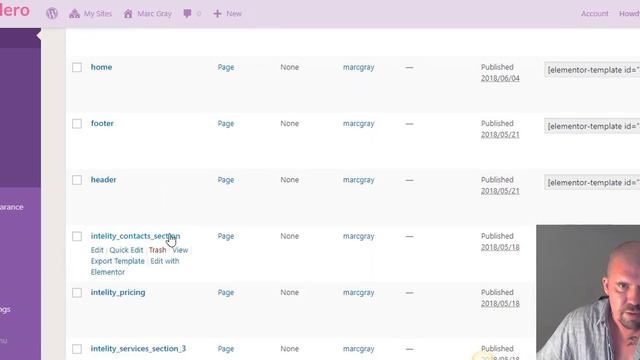Click Page type in header row

pos(226,180)
